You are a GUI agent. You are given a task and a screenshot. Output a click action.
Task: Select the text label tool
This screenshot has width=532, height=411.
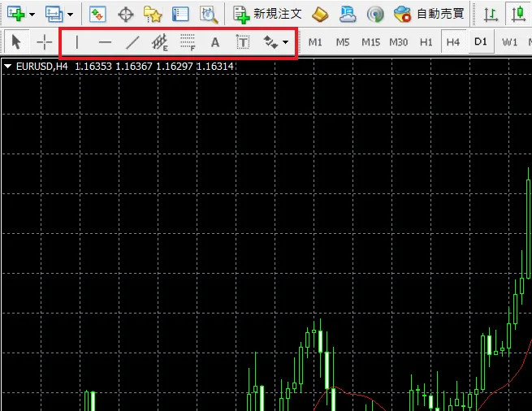[243, 42]
